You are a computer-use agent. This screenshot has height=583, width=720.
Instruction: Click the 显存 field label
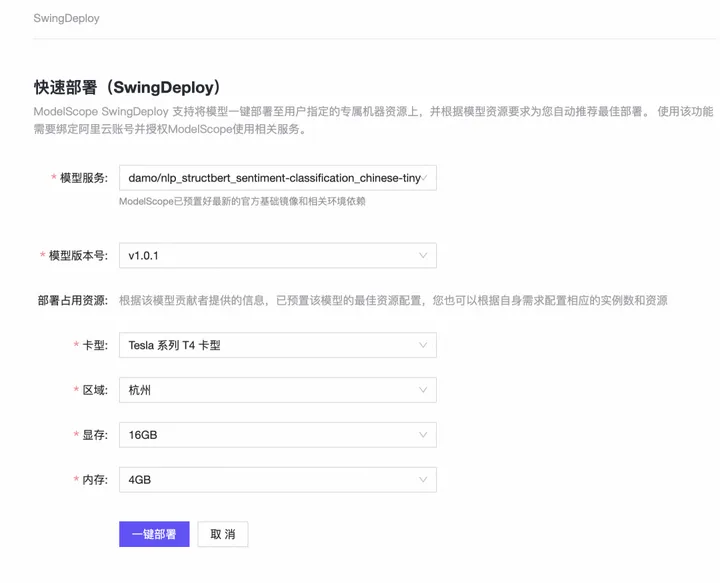tap(95, 435)
